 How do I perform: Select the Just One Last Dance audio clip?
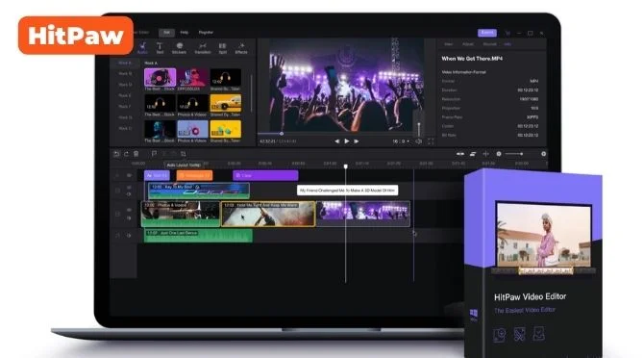point(198,236)
